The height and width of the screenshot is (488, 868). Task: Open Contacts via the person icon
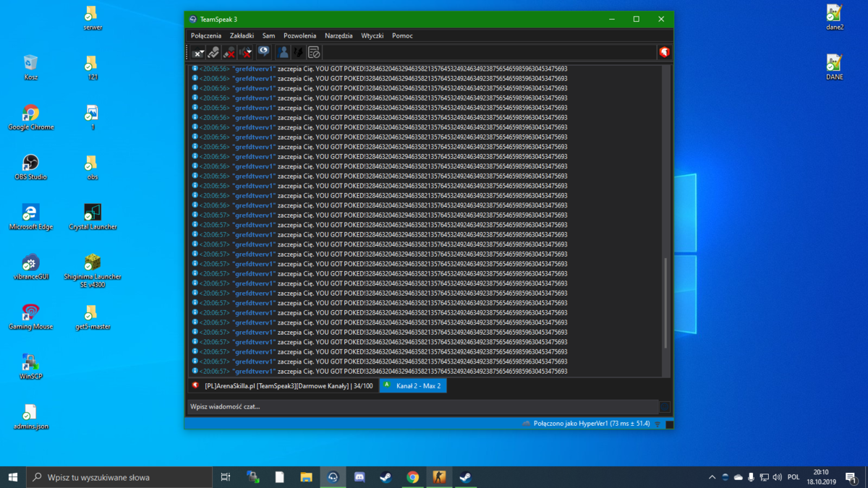coord(283,52)
